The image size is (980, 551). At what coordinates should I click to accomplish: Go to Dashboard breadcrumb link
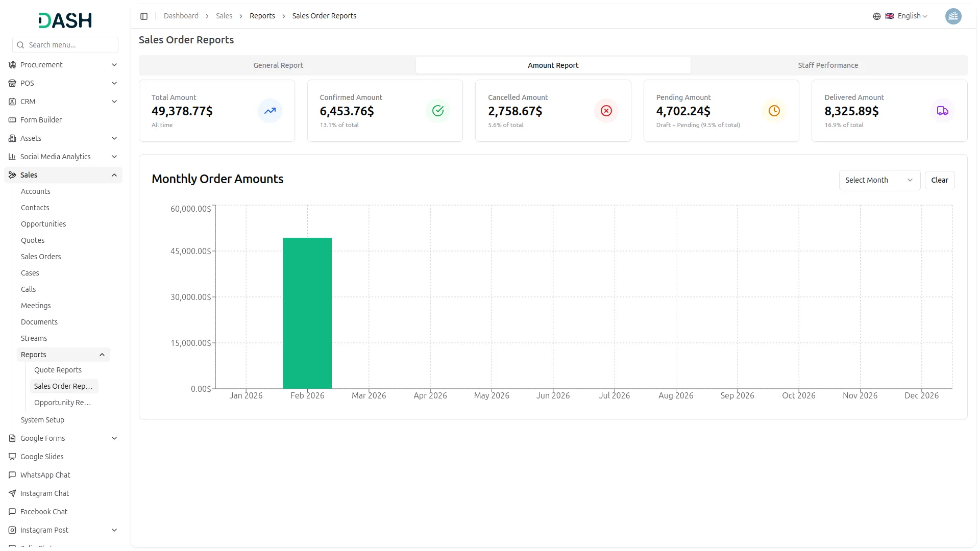(x=181, y=16)
